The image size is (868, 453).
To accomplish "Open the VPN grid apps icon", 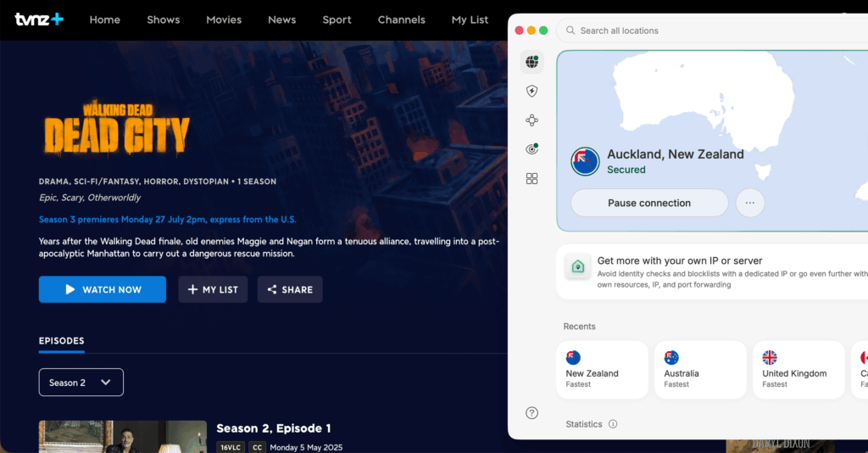I will tap(532, 178).
